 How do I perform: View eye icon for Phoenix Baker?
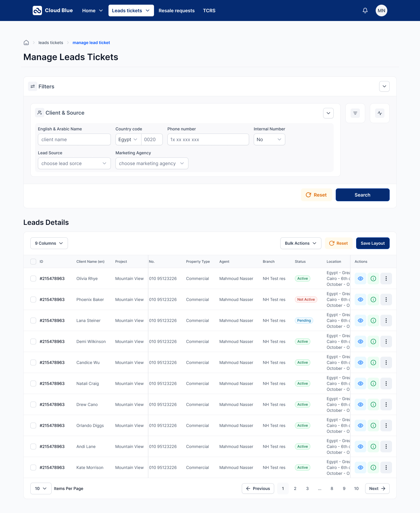pyautogui.click(x=360, y=300)
